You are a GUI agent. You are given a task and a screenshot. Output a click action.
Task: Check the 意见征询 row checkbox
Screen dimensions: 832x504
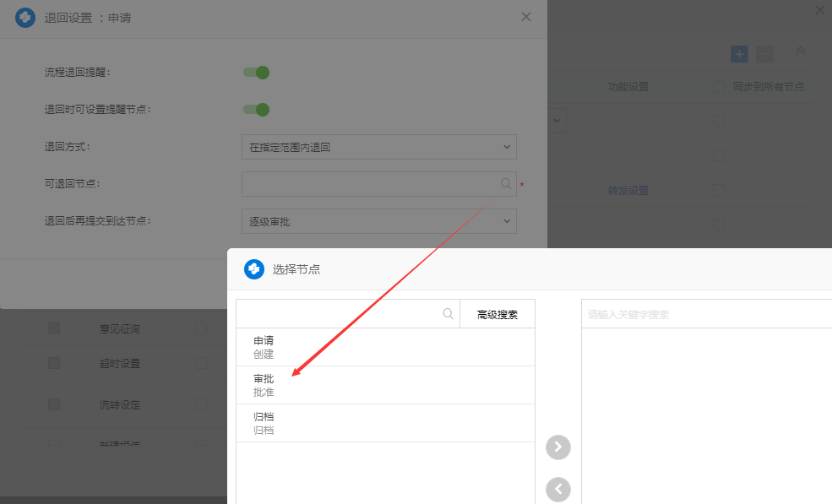click(54, 328)
